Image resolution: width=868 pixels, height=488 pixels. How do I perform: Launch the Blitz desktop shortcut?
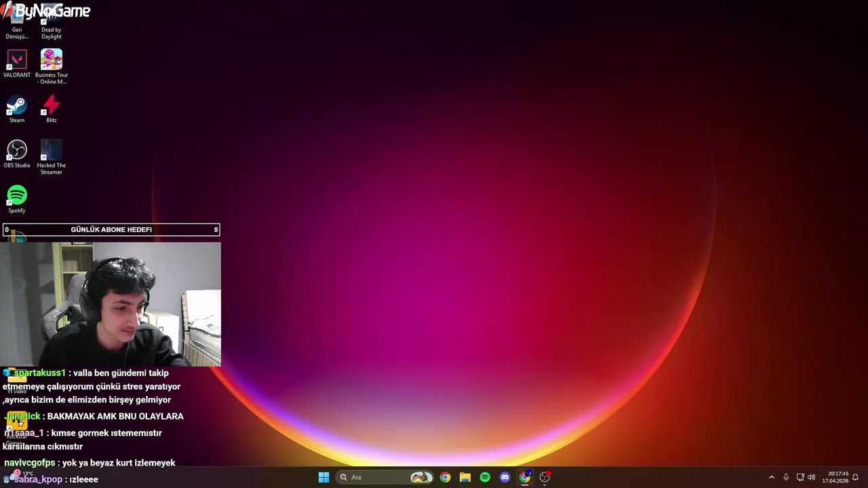[x=52, y=109]
